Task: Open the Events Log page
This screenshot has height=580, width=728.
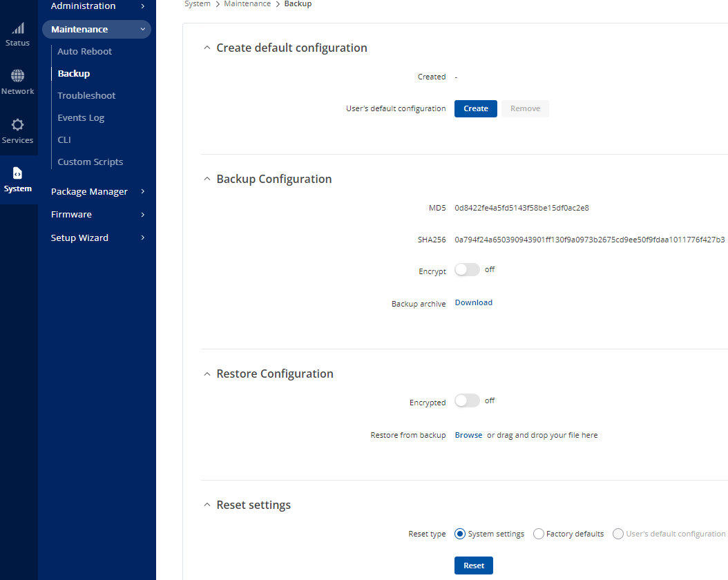Action: (x=81, y=117)
